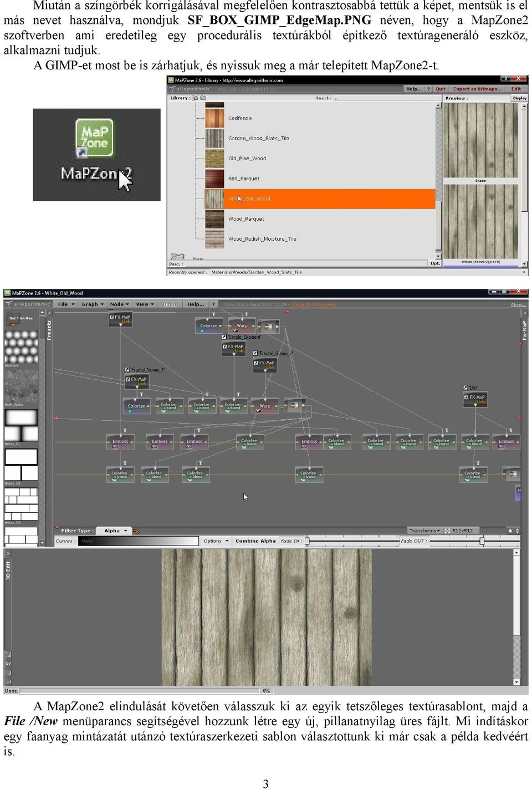Click the Undo button in graph editor
Viewport: 532px width, 789px height.
tap(170, 304)
